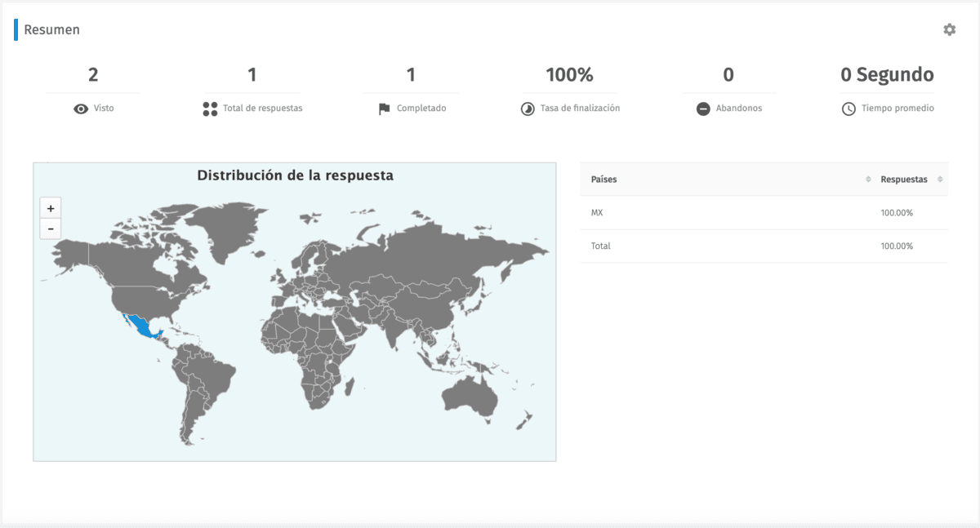Screen dimensions: 980x528
Task: Click the 100% completion rate value
Action: coord(569,75)
